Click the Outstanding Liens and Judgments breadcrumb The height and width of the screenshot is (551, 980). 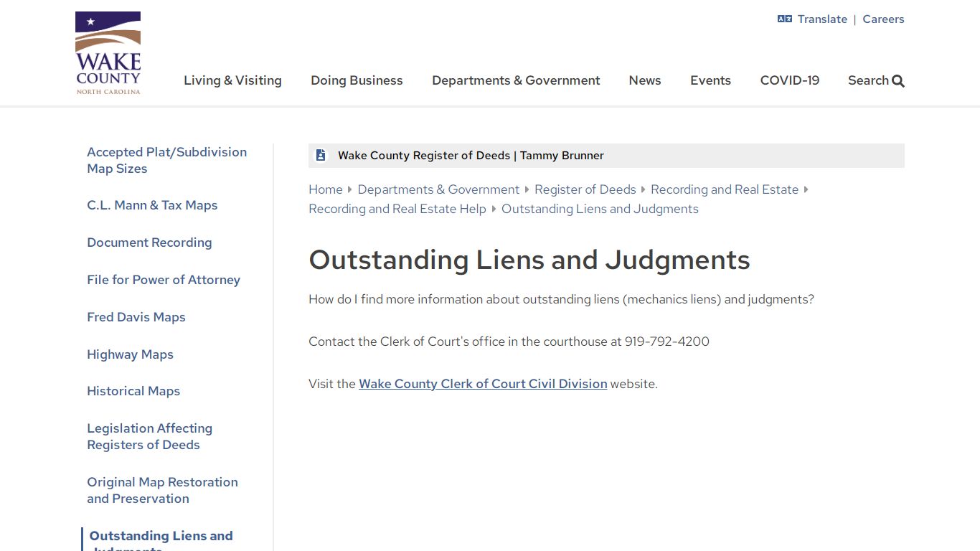(x=600, y=209)
